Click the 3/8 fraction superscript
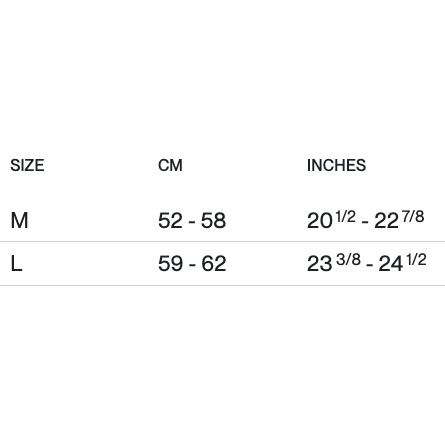The width and height of the screenshot is (445, 445). coord(348,259)
